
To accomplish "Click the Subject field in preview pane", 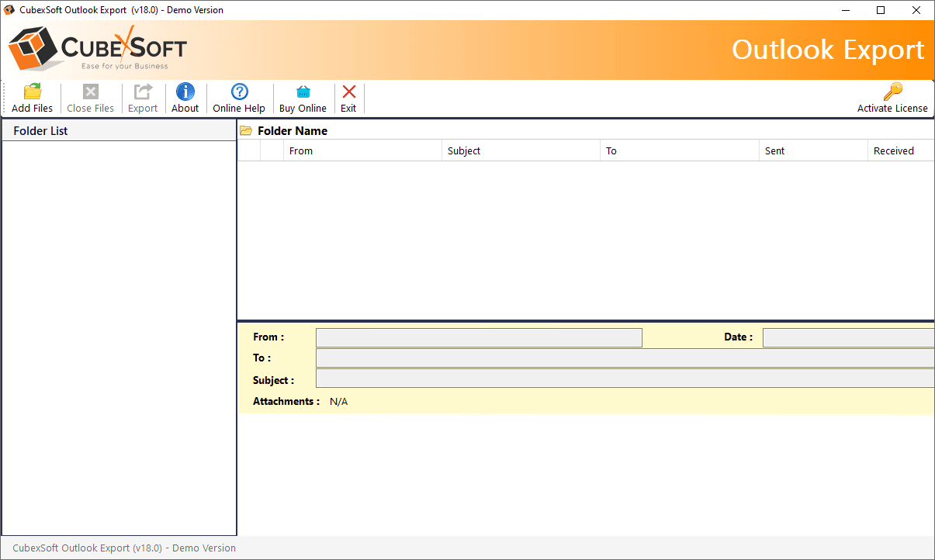I will (x=625, y=378).
